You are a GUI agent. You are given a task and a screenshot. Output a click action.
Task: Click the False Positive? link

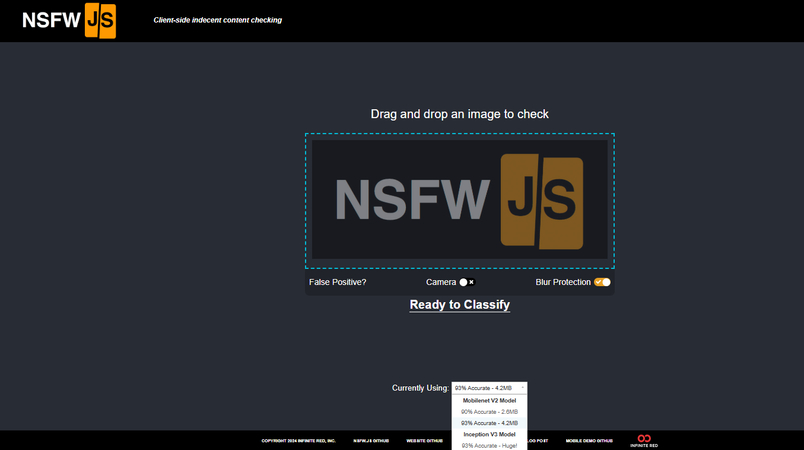point(337,282)
